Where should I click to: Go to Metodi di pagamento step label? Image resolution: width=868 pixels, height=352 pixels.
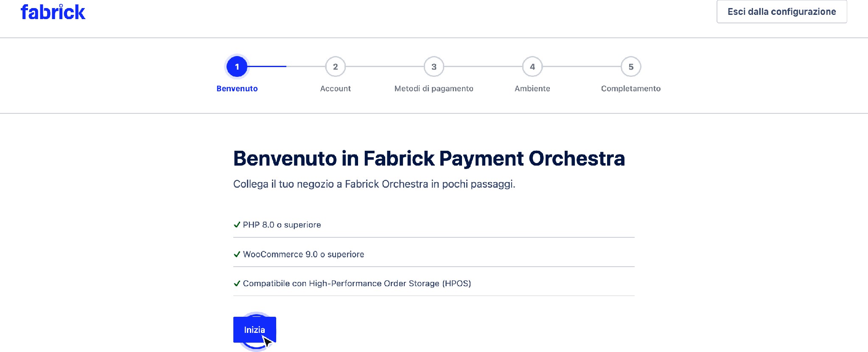pyautogui.click(x=434, y=88)
